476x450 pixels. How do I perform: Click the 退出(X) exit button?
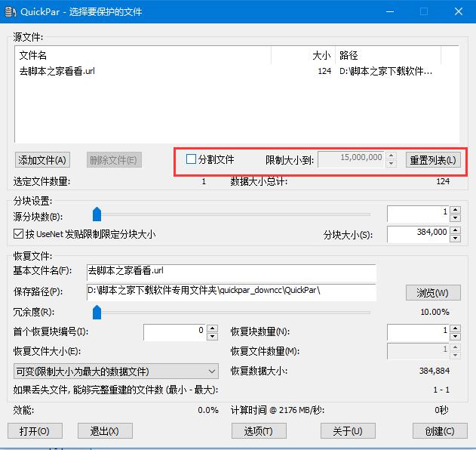pyautogui.click(x=105, y=431)
